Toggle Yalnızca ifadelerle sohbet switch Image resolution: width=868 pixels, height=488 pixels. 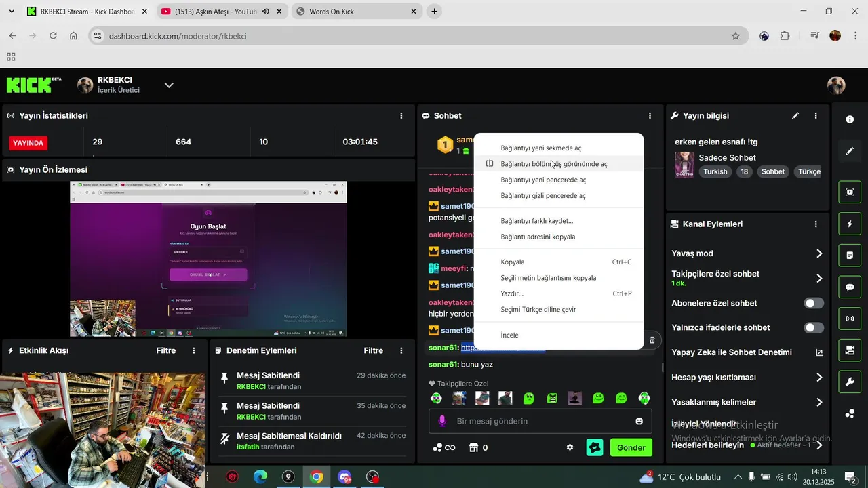point(814,327)
